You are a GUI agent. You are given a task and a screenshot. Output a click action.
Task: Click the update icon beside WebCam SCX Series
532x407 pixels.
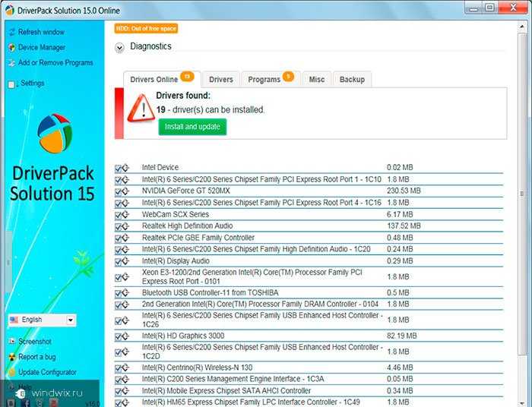[x=125, y=215]
